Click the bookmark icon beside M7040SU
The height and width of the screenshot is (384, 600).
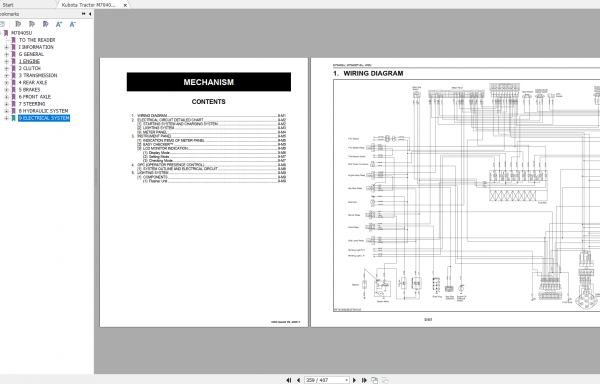point(6,33)
